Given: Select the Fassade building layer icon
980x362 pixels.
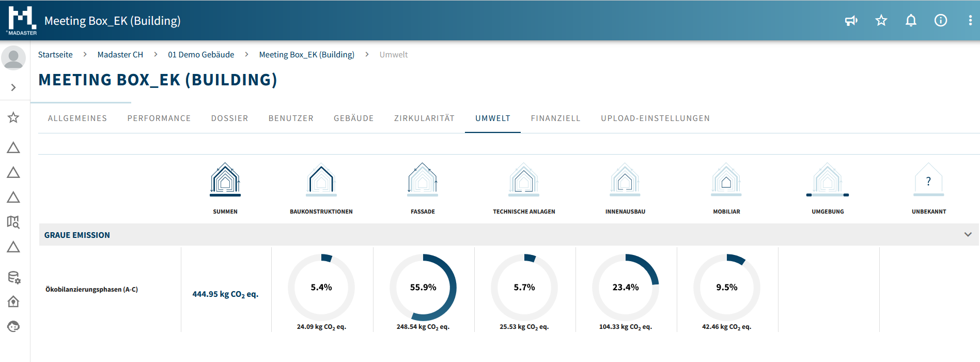Looking at the screenshot, I should (x=423, y=179).
